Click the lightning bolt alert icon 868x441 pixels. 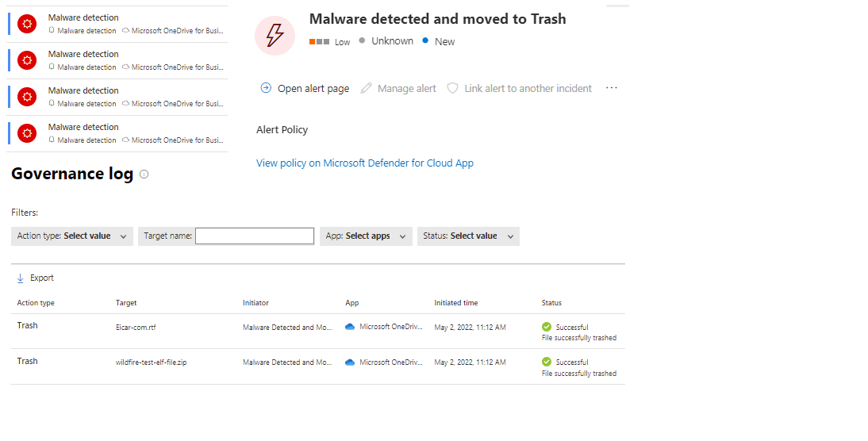click(x=275, y=35)
